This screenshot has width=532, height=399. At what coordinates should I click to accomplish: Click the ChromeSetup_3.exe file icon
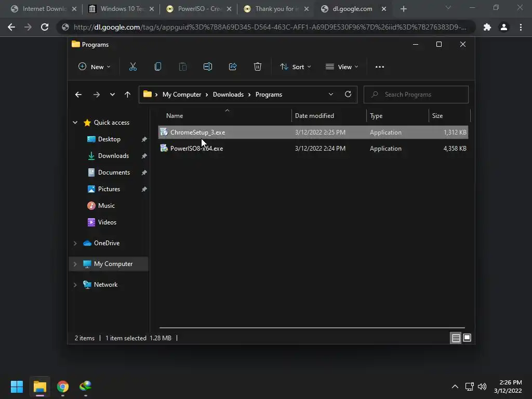point(164,132)
